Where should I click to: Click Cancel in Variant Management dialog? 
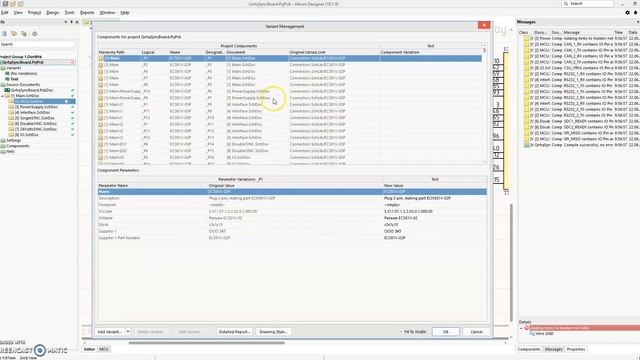tap(476, 332)
